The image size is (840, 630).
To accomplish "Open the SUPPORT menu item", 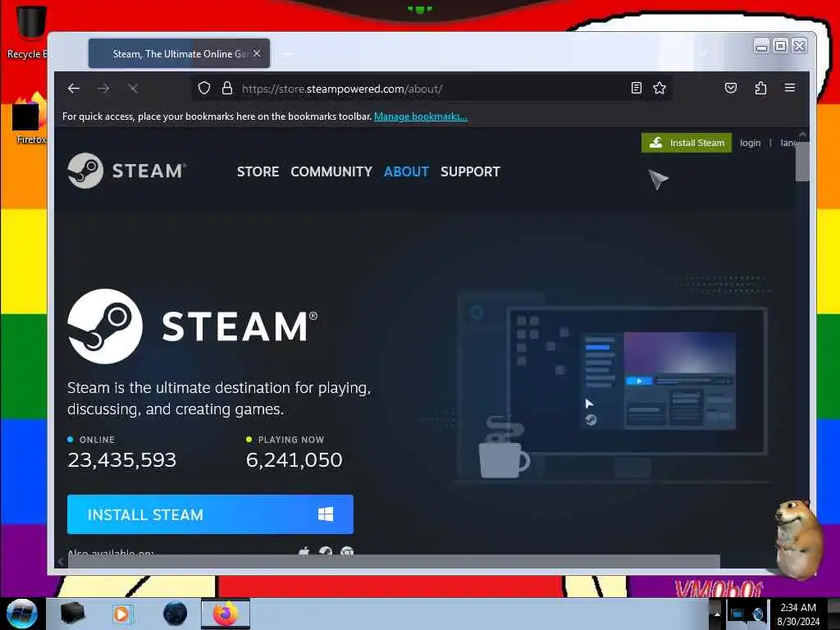I will pyautogui.click(x=470, y=171).
